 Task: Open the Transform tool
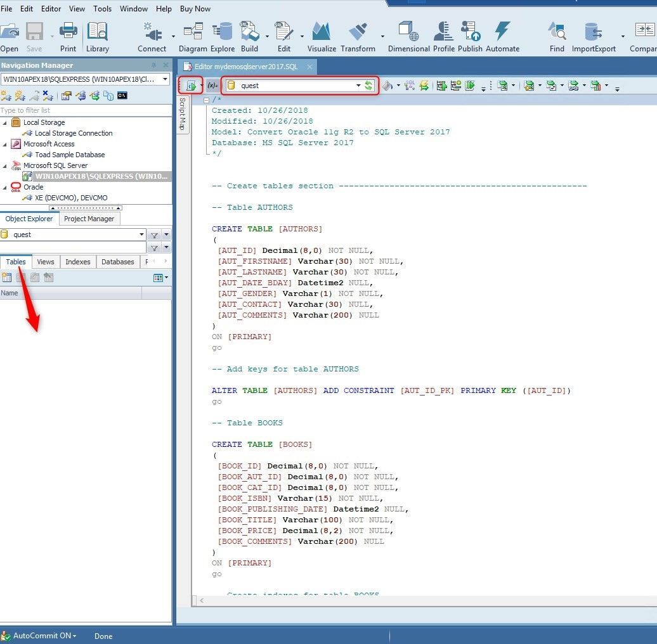click(x=358, y=37)
